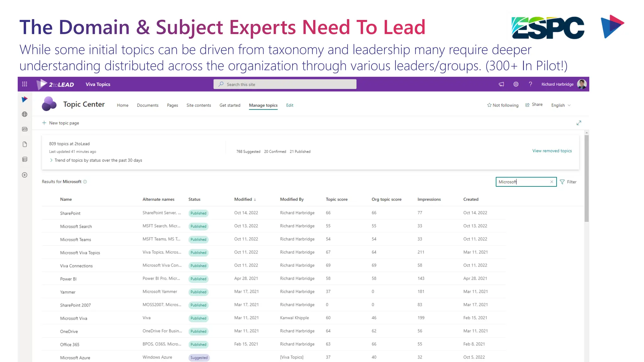Open the app launcher waffle icon
The width and height of the screenshot is (644, 362).
25,84
